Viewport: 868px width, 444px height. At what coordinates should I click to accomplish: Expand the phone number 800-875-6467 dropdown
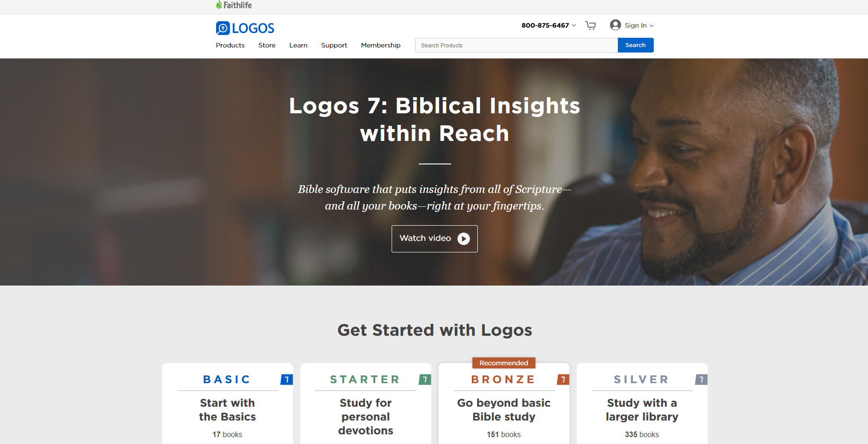[x=549, y=25]
